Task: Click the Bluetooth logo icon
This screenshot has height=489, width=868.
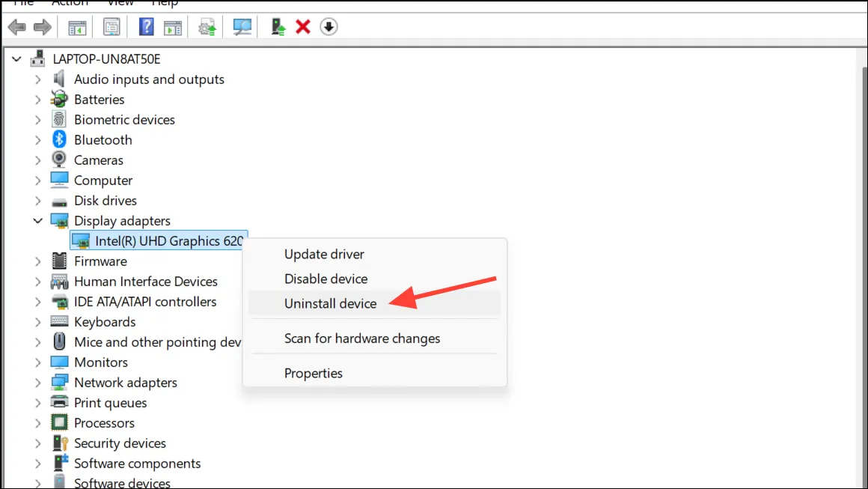Action: pos(59,139)
